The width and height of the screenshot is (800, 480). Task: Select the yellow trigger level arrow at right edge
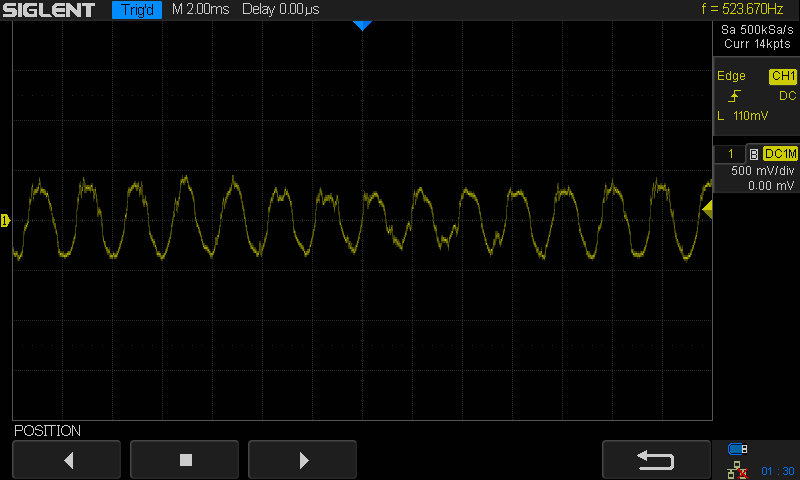pyautogui.click(x=707, y=209)
